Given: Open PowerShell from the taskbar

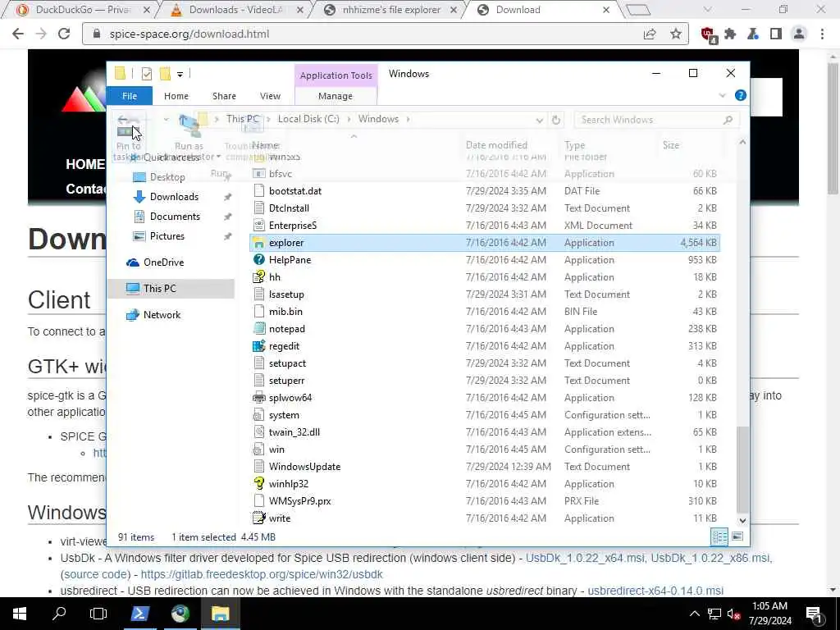Looking at the screenshot, I should click(139, 614).
